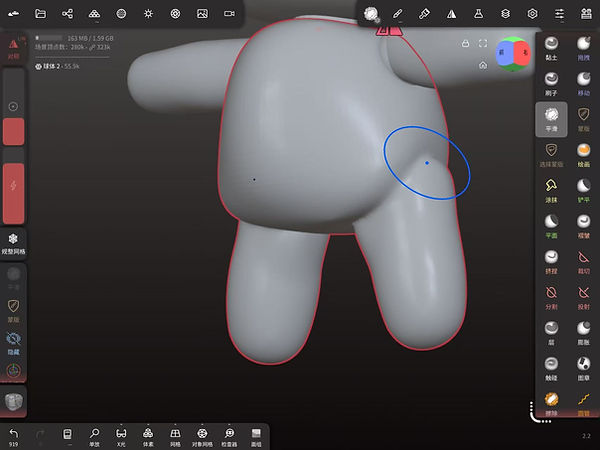Select the Inflate (膨胀) tool

point(583,333)
